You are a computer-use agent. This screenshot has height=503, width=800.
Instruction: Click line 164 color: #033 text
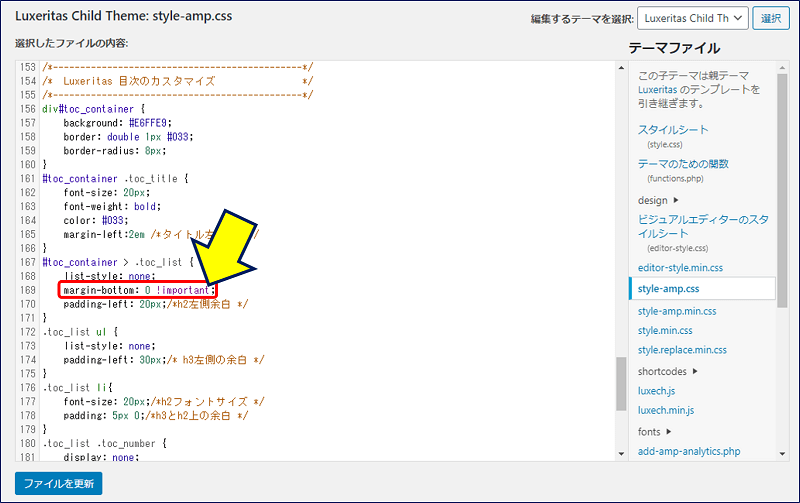tap(96, 220)
